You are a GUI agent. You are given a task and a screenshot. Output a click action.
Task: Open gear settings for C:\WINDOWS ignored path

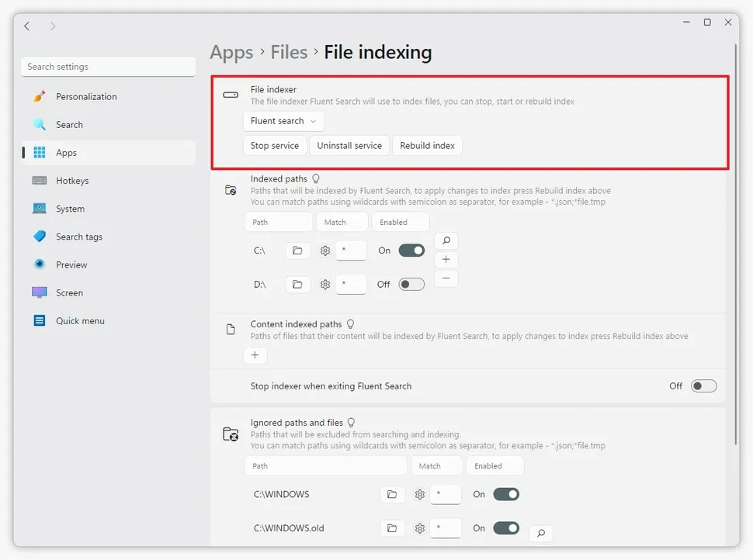click(x=420, y=494)
